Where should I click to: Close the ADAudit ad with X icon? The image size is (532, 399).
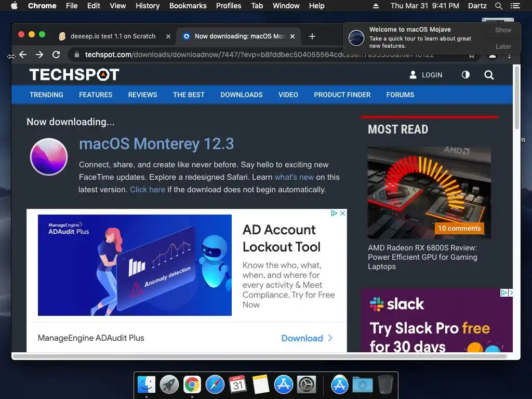343,213
